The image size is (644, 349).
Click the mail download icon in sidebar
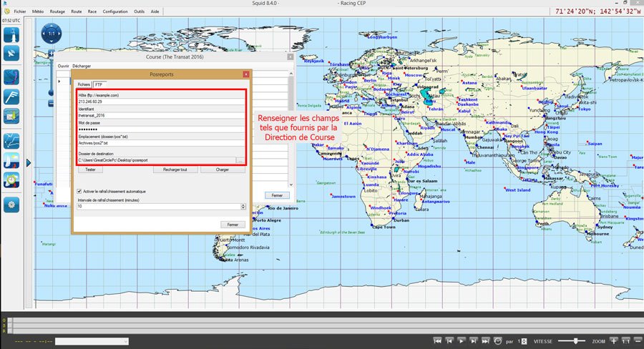coord(11,116)
